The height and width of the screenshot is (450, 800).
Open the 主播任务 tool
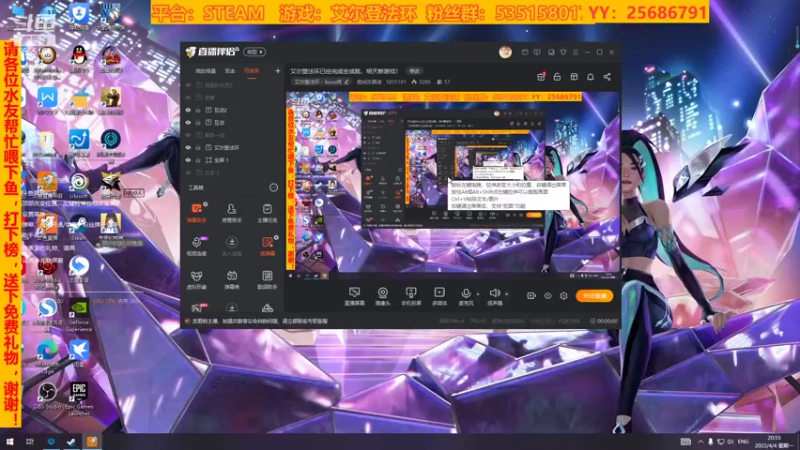pyautogui.click(x=267, y=213)
